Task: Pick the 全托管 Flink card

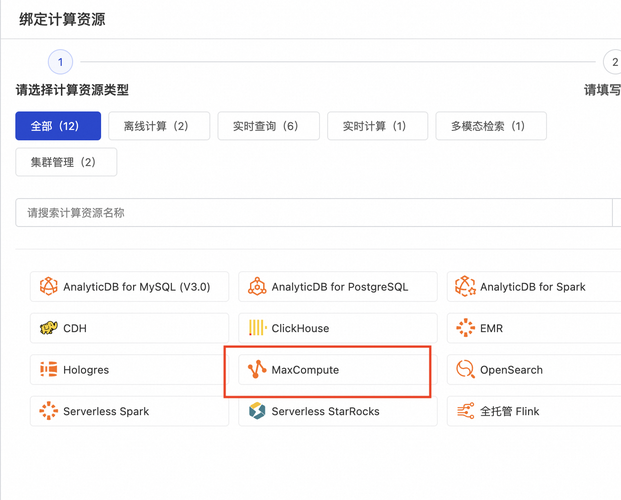Action: 534,411
